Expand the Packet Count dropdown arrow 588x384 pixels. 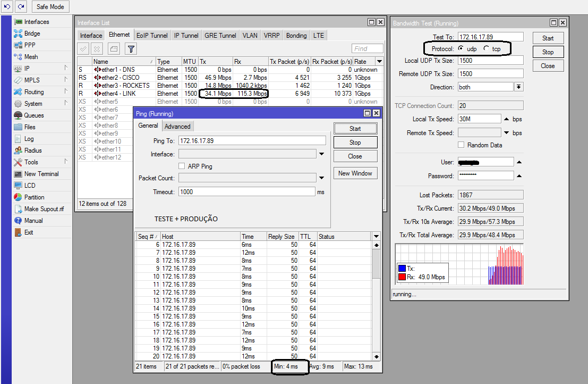(x=321, y=178)
